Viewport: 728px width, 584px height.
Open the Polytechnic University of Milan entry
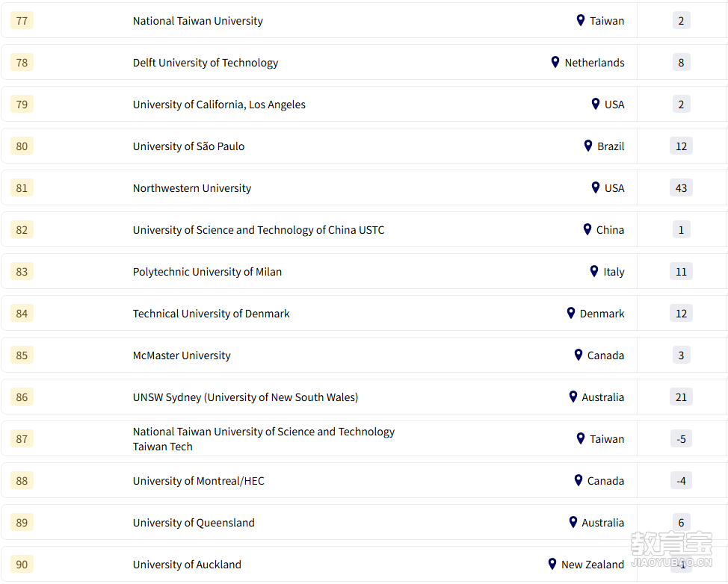[207, 272]
